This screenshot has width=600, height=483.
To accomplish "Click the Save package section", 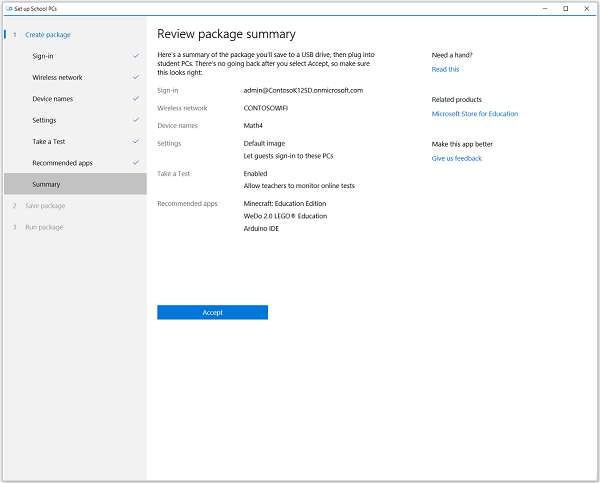I will (x=44, y=206).
